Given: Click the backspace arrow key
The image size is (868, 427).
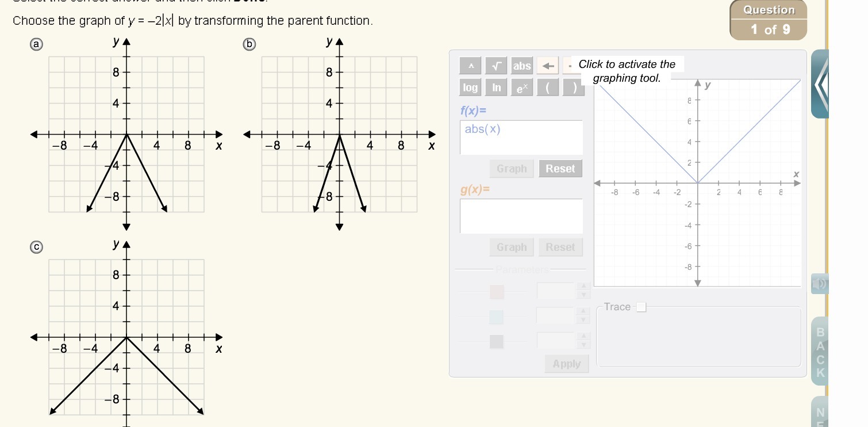Looking at the screenshot, I should tap(548, 66).
